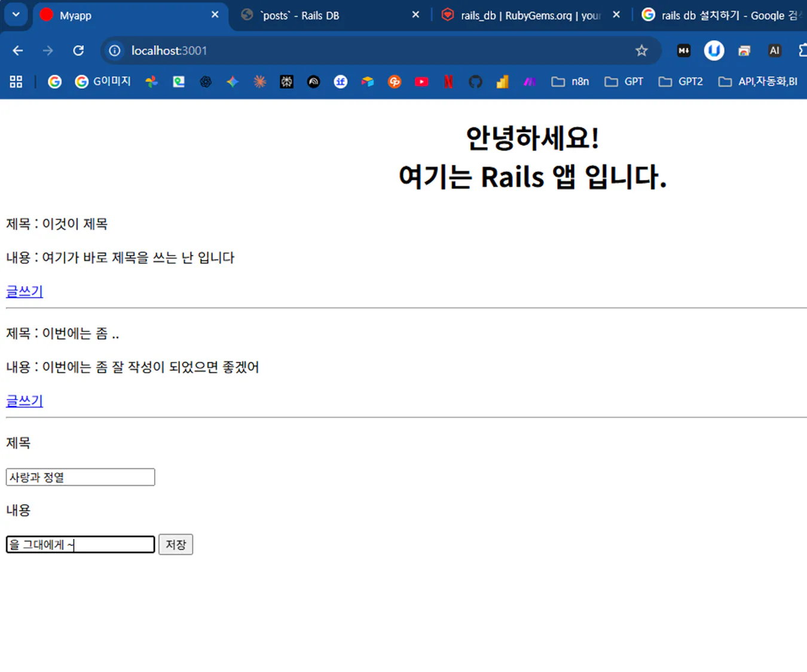This screenshot has height=672, width=807.
Task: Open the Netflix bookmark icon
Action: (448, 82)
